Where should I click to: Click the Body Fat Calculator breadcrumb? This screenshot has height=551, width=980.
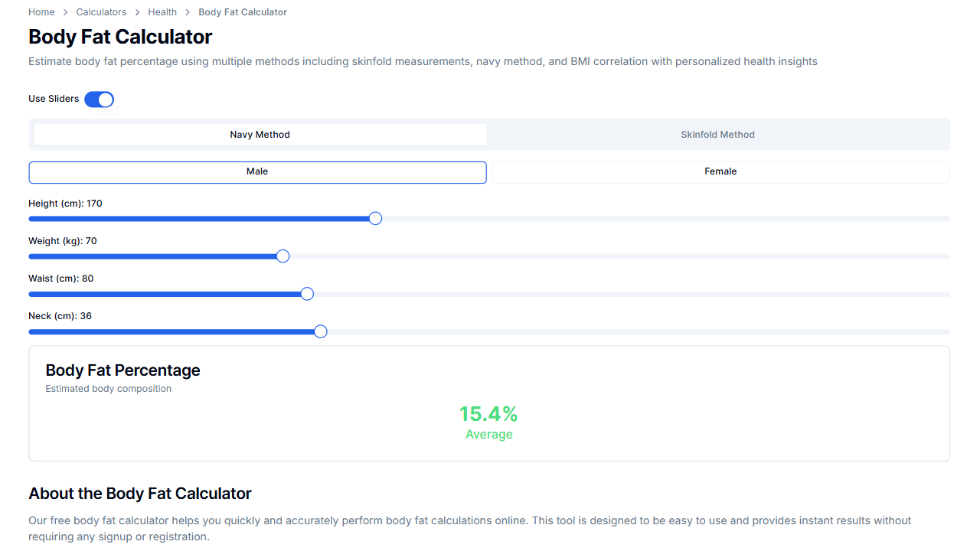[242, 11]
